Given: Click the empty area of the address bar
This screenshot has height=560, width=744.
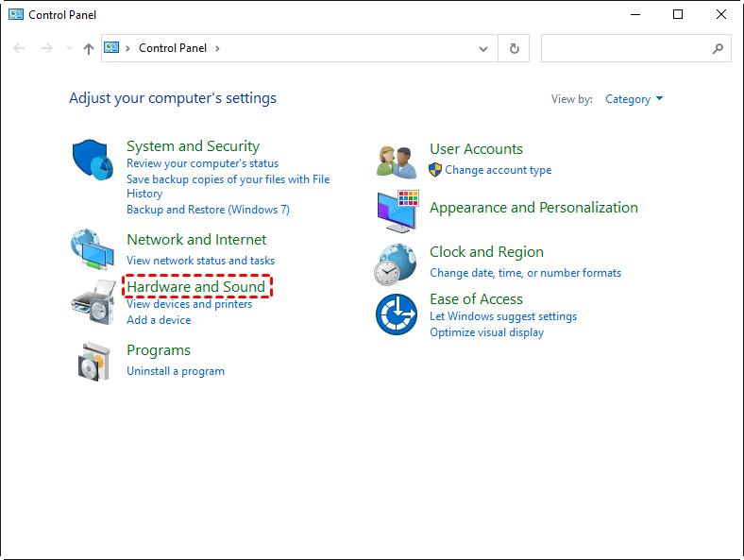Looking at the screenshot, I should point(348,48).
